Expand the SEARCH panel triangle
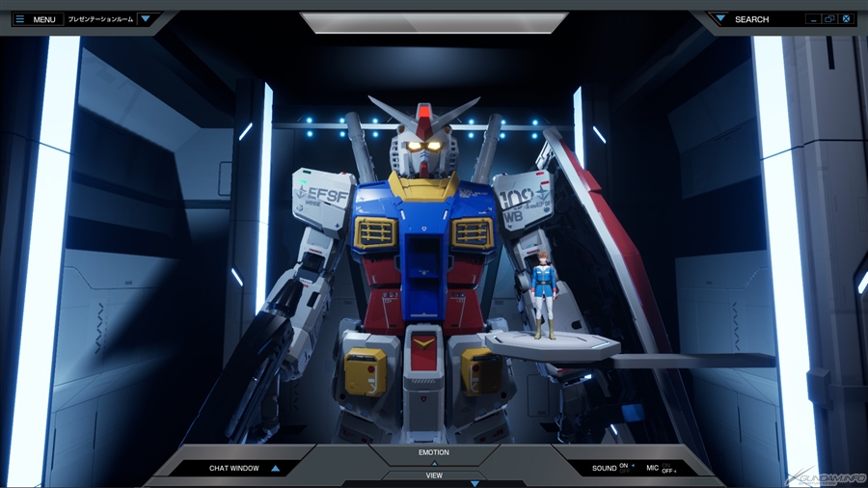 [x=720, y=19]
